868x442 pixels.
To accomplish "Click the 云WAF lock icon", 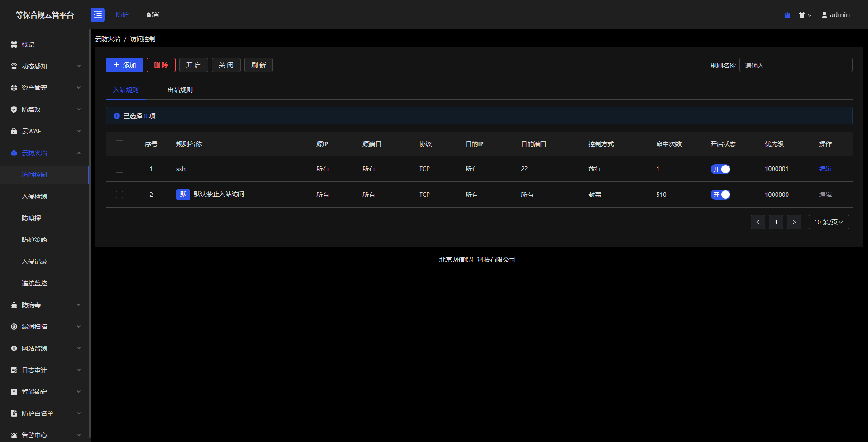I will [x=14, y=131].
